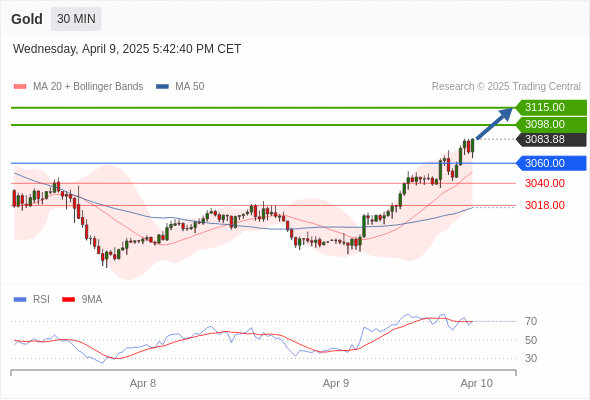
Task: Click the 30 MIN timeframe button
Action: tap(76, 19)
